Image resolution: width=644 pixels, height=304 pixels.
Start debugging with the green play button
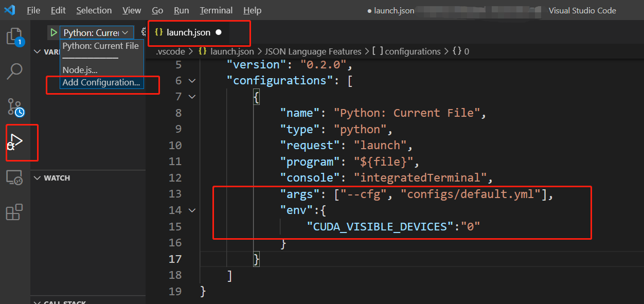point(53,32)
